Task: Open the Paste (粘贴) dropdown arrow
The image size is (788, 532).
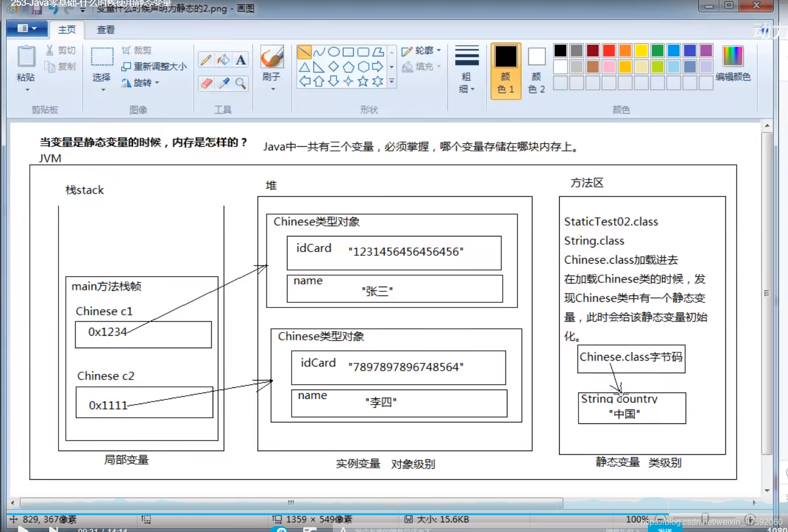Action: click(27, 90)
